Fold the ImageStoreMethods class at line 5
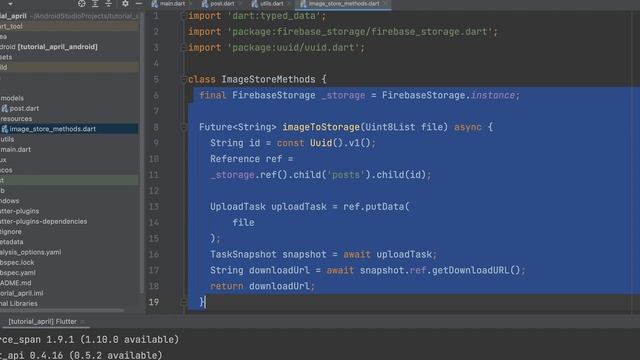Image resolution: width=640 pixels, height=360 pixels. pyautogui.click(x=183, y=80)
